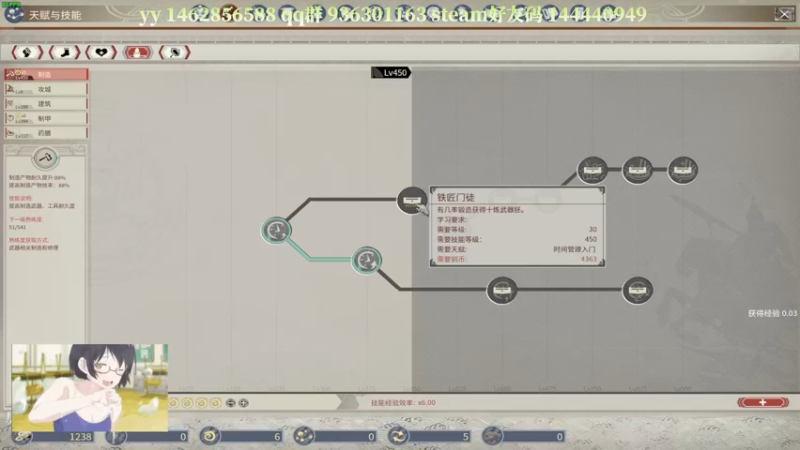The height and width of the screenshot is (450, 800).
Task: Select the 药膳 skill row
Action: pos(46,133)
